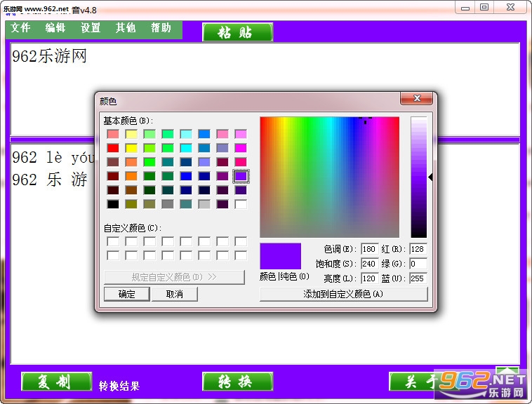Click 确定 to confirm the color
532x404 pixels.
click(126, 294)
